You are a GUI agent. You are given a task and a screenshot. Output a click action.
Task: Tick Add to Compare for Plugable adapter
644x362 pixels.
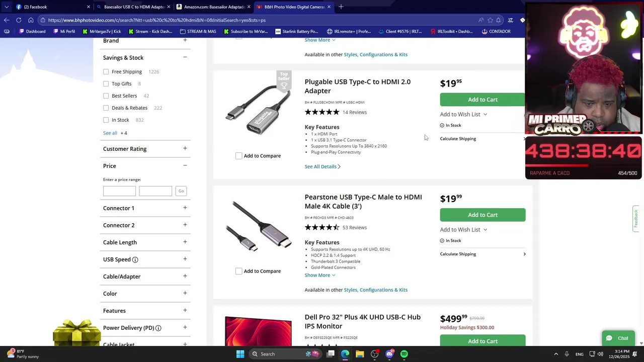[239, 156]
